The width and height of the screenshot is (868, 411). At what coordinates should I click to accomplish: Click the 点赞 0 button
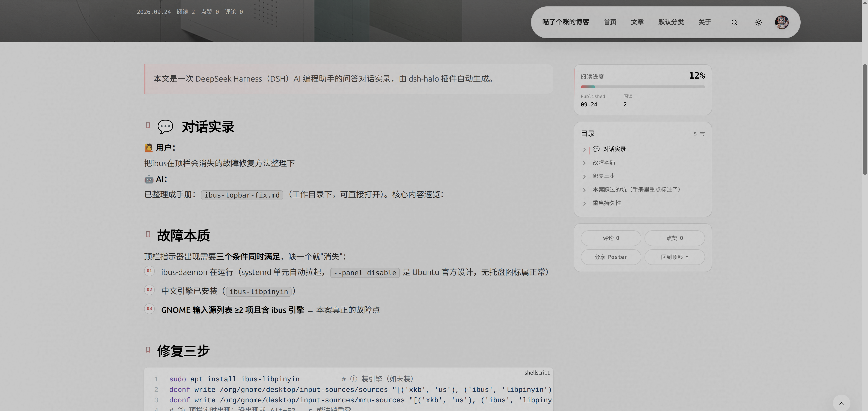pos(674,238)
